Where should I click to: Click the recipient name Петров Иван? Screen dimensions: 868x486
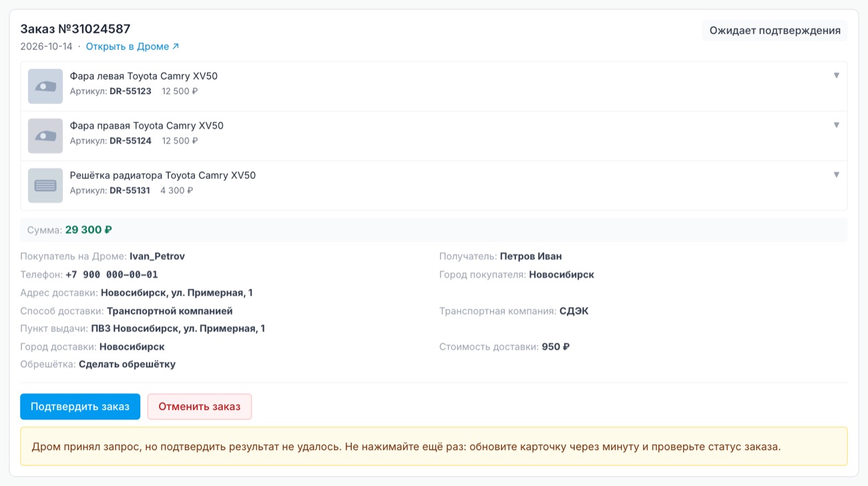pyautogui.click(x=531, y=256)
